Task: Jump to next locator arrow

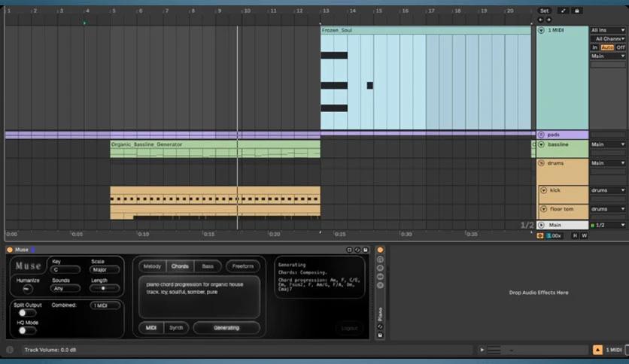Action: (548, 20)
